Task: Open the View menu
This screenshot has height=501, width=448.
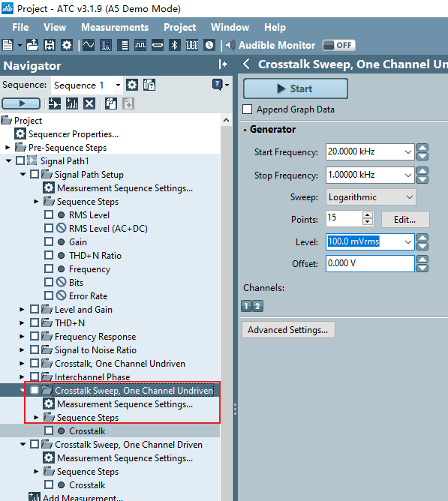Action: tap(55, 27)
